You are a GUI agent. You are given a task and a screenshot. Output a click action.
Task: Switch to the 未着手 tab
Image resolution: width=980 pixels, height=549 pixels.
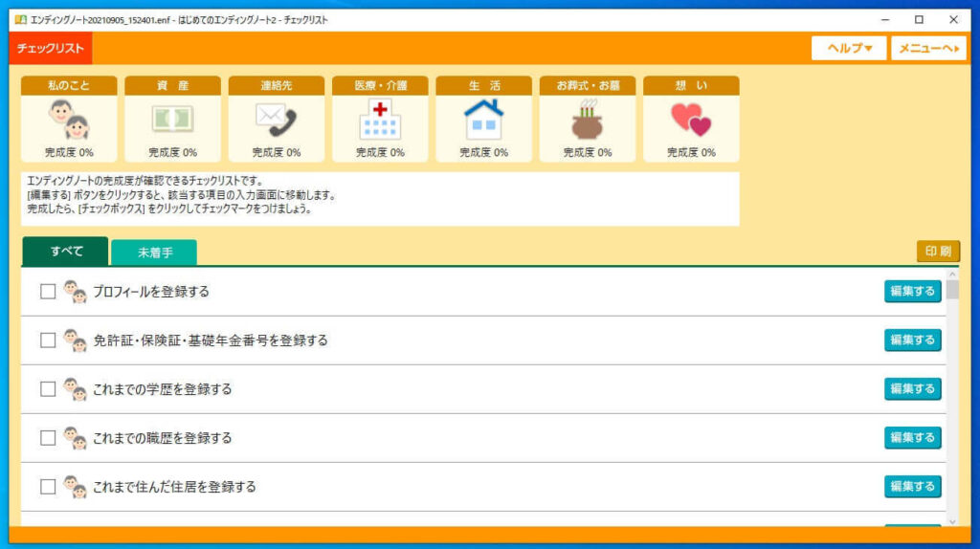pyautogui.click(x=154, y=253)
